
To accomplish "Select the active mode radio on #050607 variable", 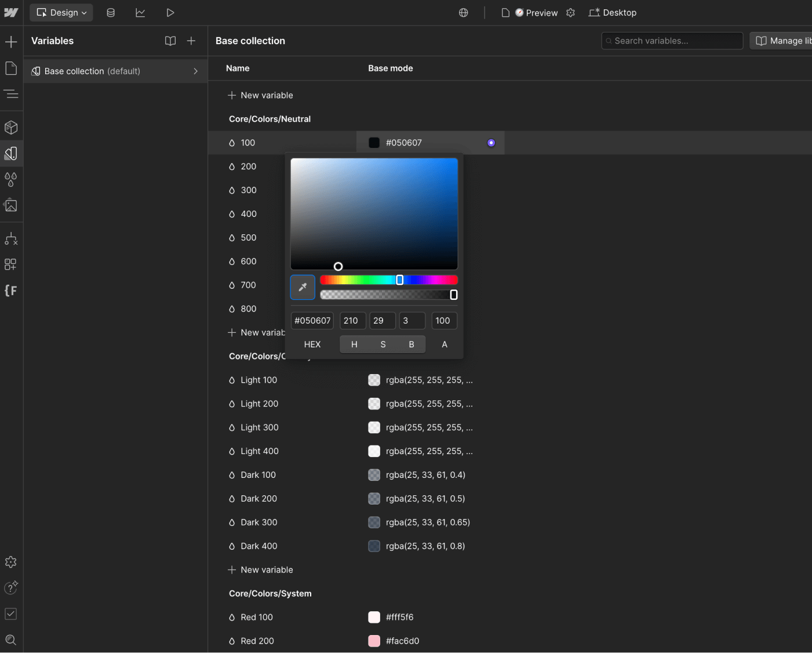I will (x=491, y=142).
